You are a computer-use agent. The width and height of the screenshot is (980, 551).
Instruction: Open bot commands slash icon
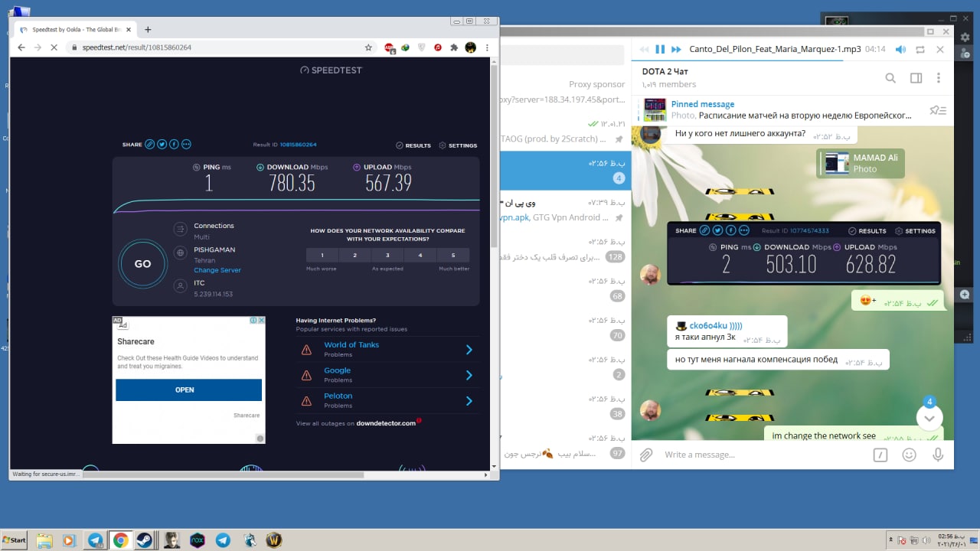[880, 455]
